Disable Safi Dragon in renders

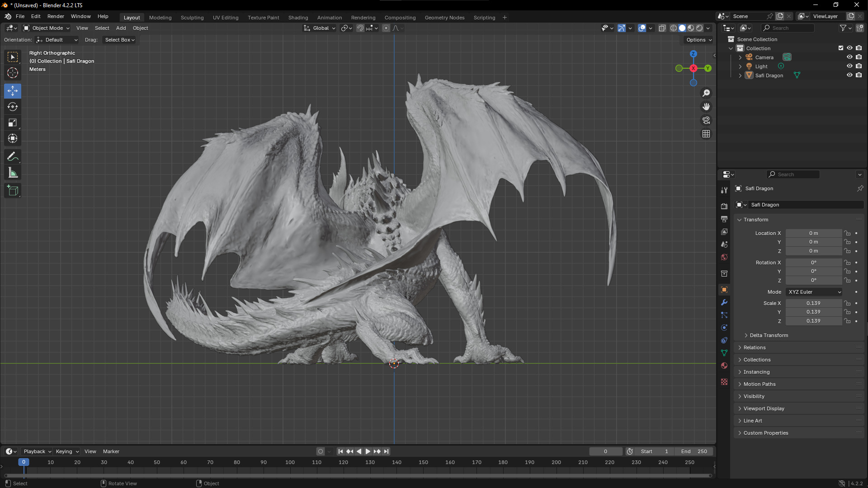[x=859, y=75]
